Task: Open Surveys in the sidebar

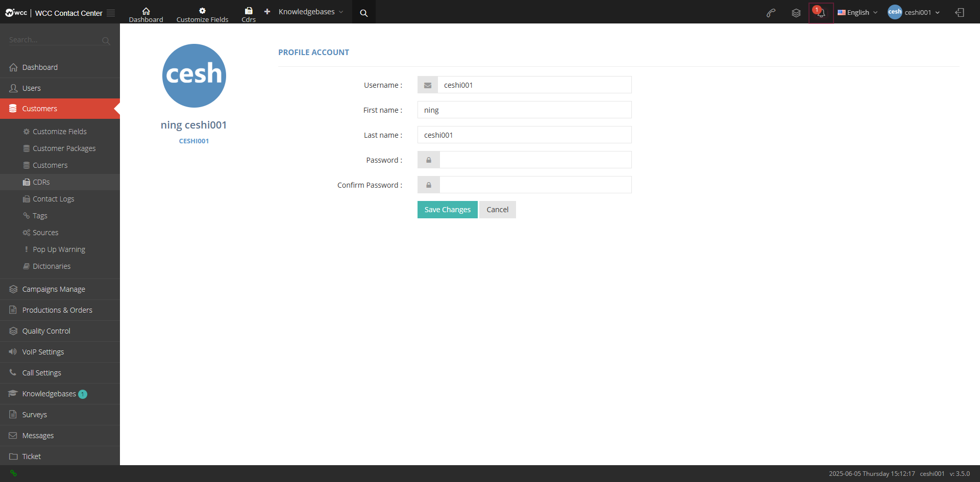Action: (x=60, y=415)
